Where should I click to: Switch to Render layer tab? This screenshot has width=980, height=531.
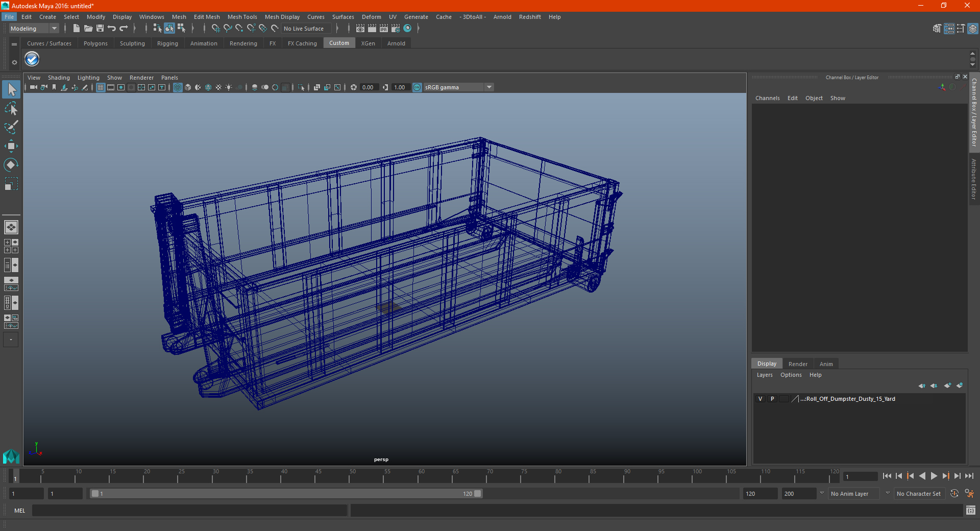coord(798,364)
